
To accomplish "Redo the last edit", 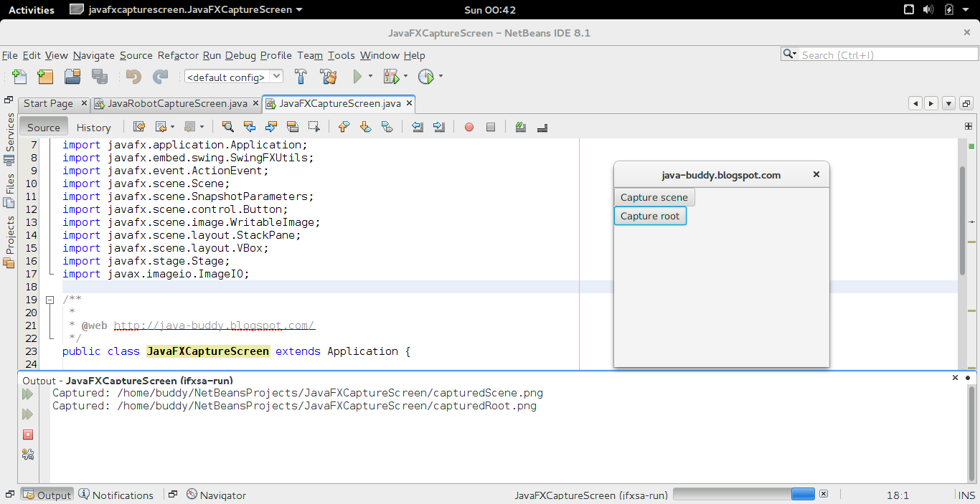I will coord(161,76).
